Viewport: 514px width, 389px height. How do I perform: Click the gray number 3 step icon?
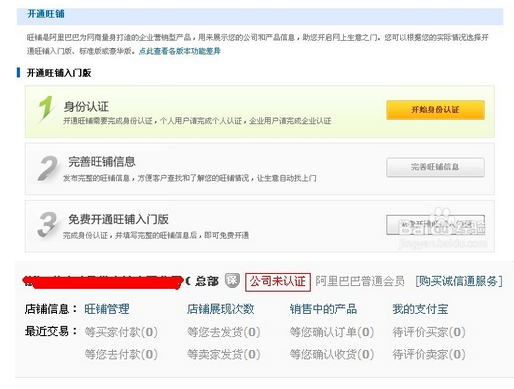click(47, 225)
